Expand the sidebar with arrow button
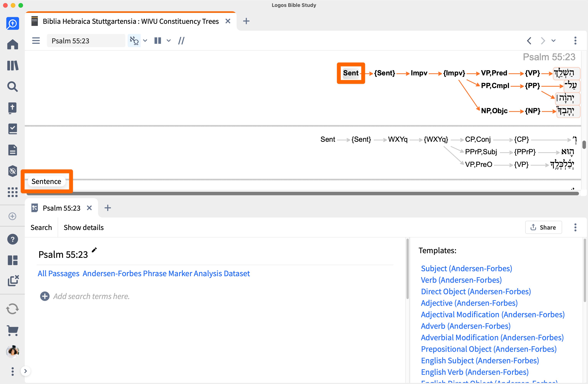 pos(26,371)
